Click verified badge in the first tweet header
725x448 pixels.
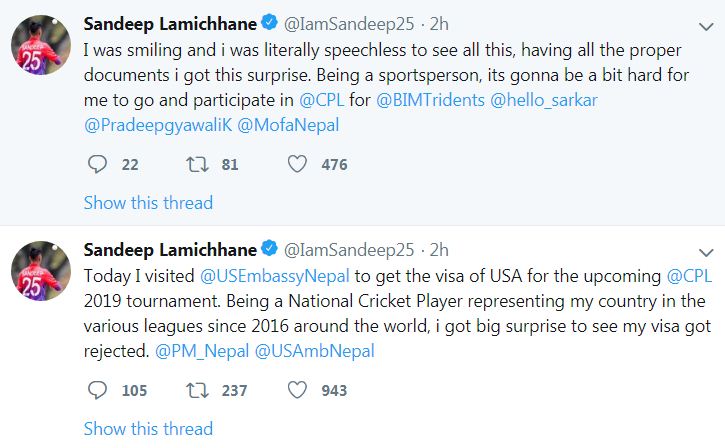click(x=269, y=22)
